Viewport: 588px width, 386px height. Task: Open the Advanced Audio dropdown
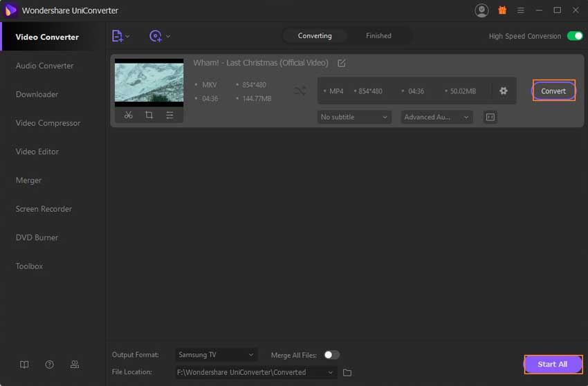[437, 117]
